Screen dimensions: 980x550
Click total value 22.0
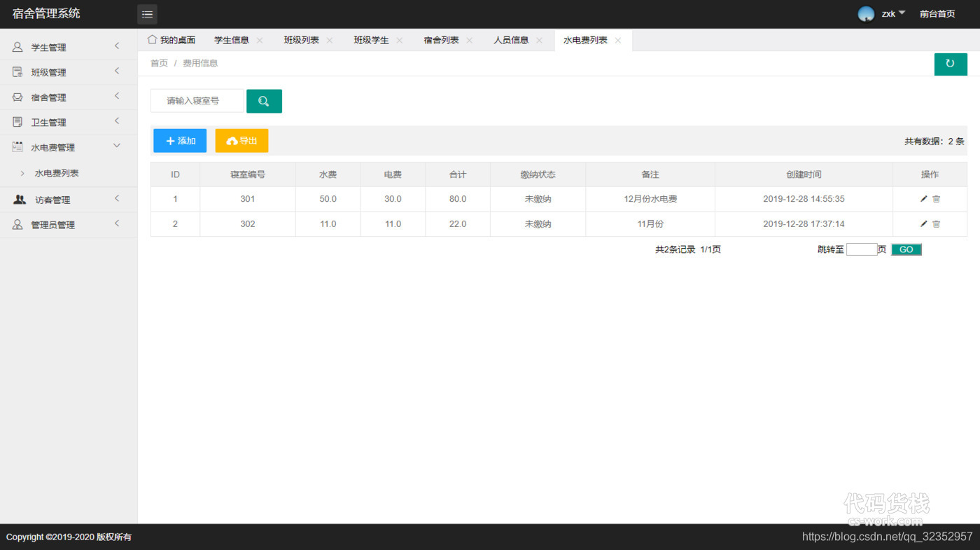[x=458, y=224]
